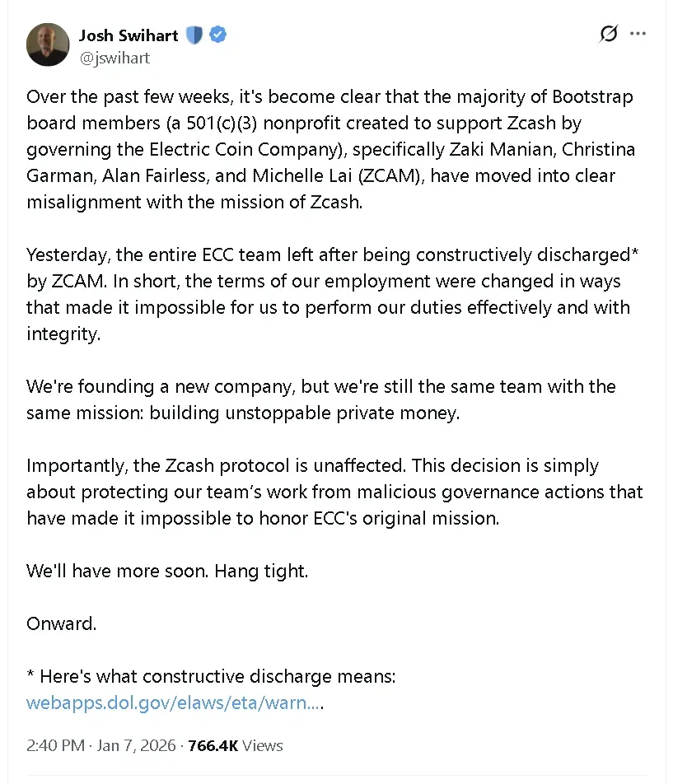Open Grok actions via the slashed-circle icon
The height and width of the screenshot is (784, 673).
pos(609,34)
